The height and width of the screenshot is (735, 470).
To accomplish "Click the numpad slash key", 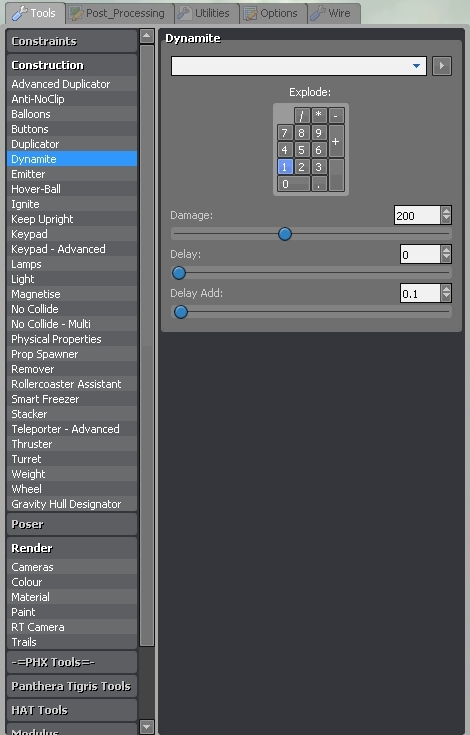I will tap(302, 115).
